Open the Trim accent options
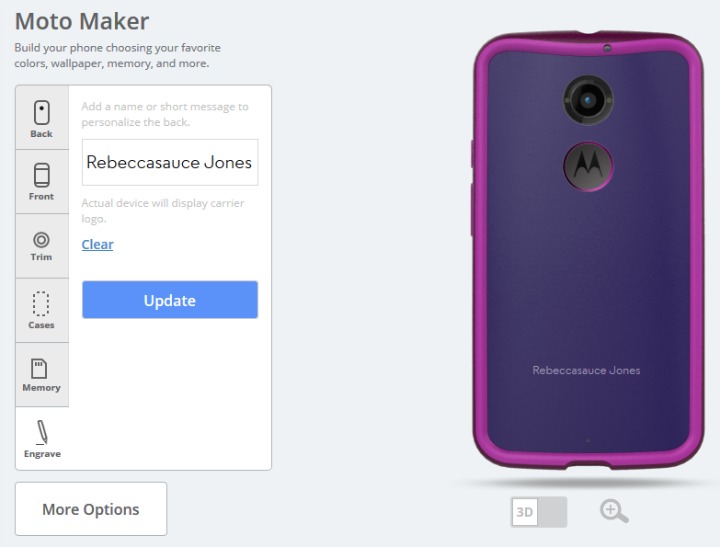 [42, 246]
